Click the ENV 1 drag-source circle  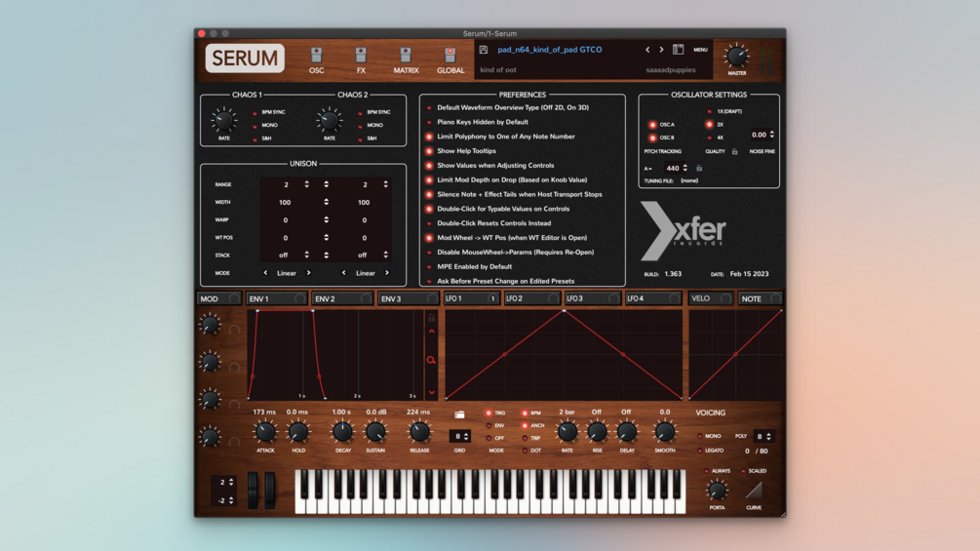coord(300,298)
